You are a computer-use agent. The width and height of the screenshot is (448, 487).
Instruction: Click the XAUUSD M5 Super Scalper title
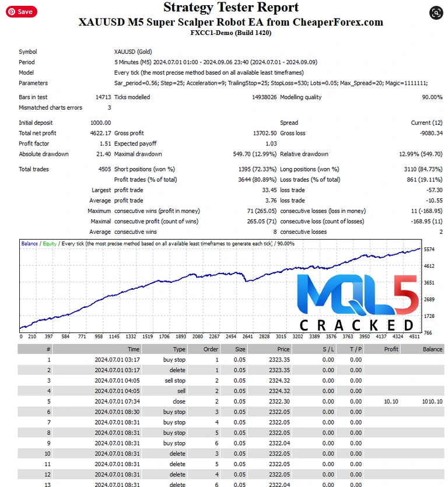(231, 22)
